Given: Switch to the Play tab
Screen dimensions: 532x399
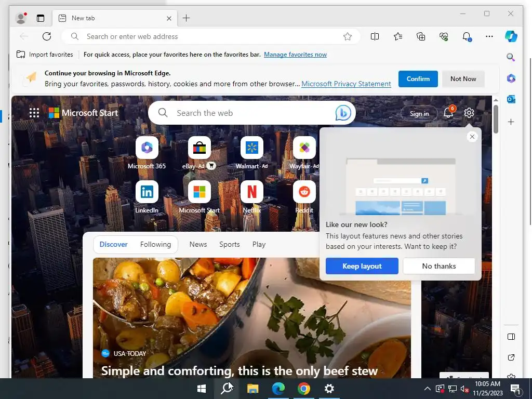Looking at the screenshot, I should click(259, 244).
